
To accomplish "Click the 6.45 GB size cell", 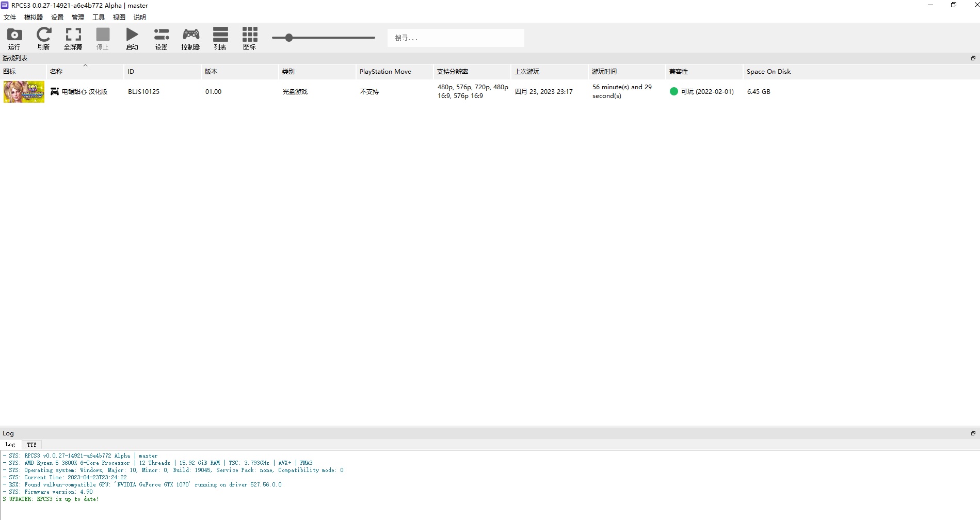I will (x=758, y=91).
